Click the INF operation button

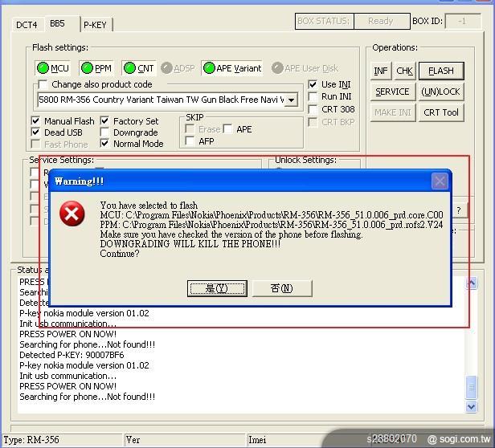(381, 71)
